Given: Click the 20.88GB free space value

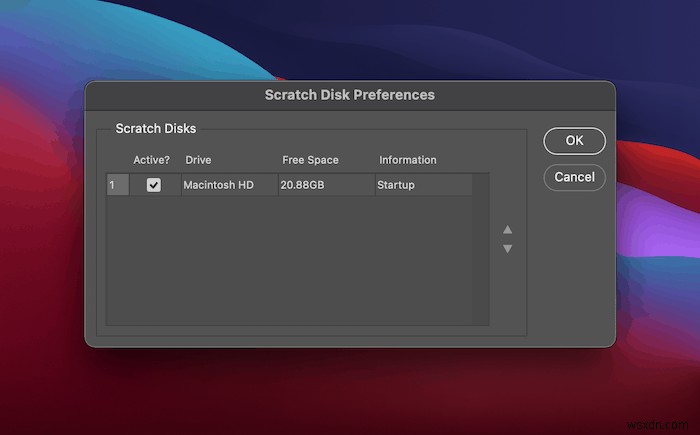Looking at the screenshot, I should (302, 185).
